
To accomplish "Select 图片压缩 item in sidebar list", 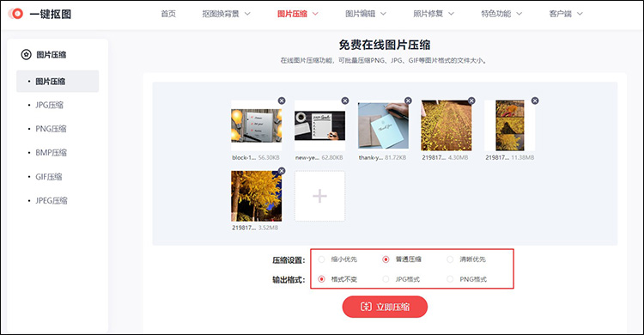I will pos(58,82).
